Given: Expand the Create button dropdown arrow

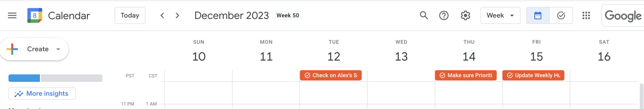Looking at the screenshot, I should (x=58, y=49).
